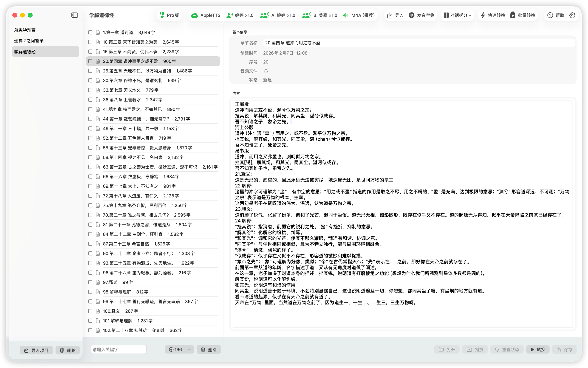
Task: Open 批量转换 batch convert
Action: point(523,15)
